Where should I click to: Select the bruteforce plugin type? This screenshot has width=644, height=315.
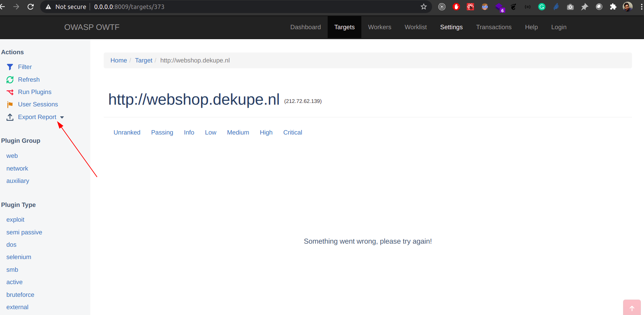20,295
